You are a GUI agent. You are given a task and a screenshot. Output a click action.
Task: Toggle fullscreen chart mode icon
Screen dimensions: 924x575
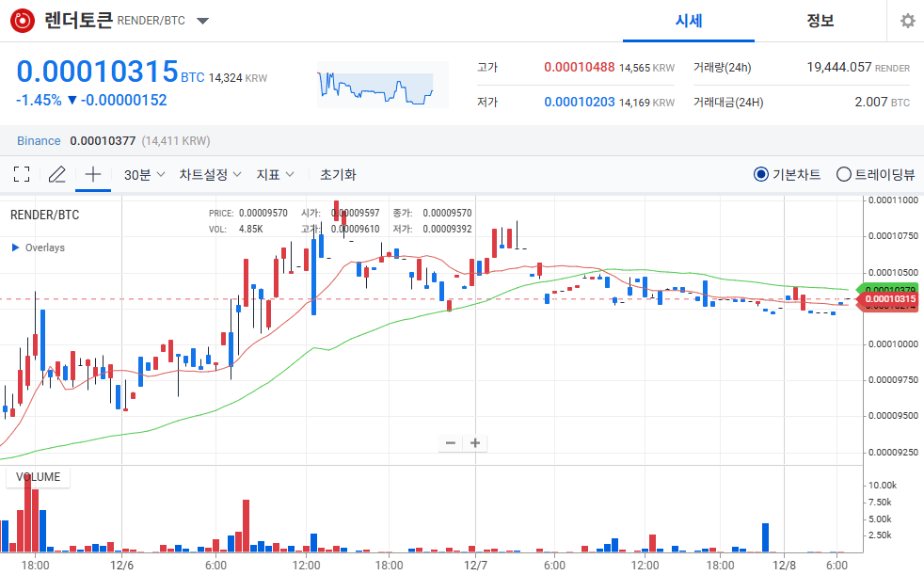pyautogui.click(x=22, y=174)
